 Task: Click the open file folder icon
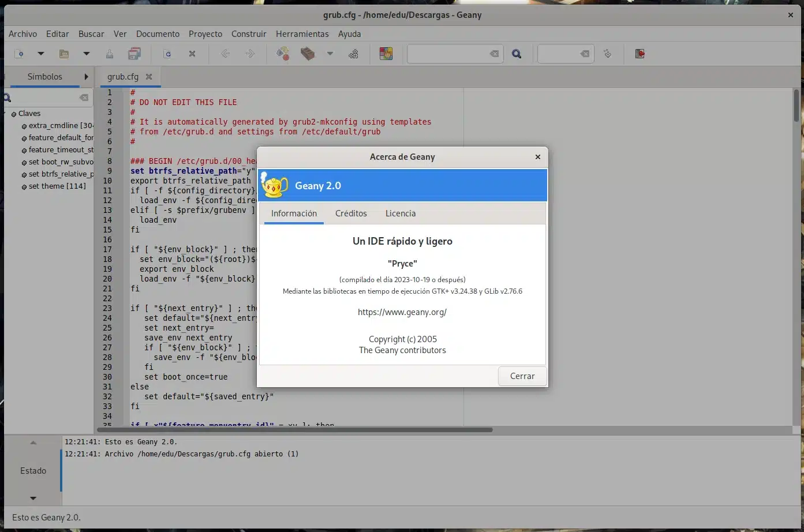64,54
